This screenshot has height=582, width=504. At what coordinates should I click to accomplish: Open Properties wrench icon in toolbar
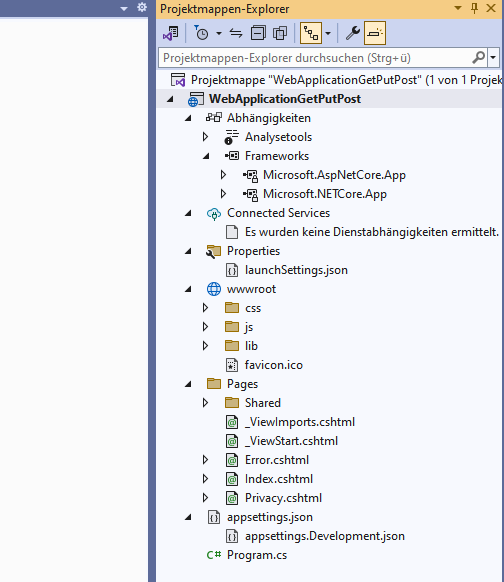point(353,33)
